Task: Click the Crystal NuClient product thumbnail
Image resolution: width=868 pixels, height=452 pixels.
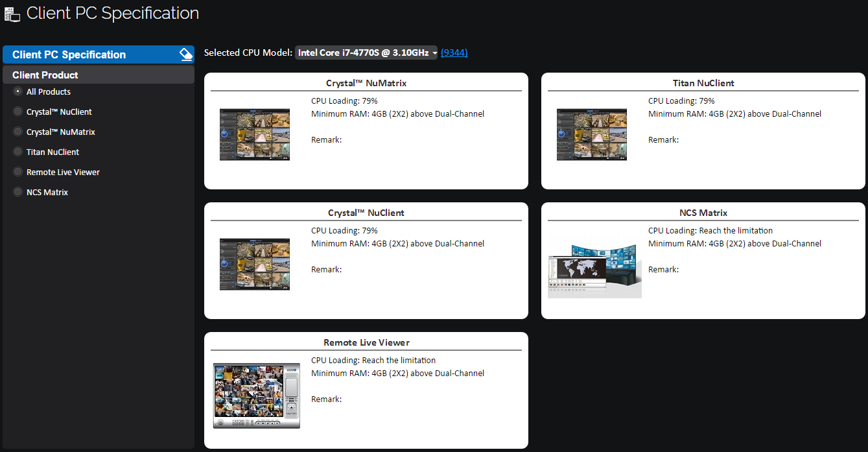Action: point(255,264)
